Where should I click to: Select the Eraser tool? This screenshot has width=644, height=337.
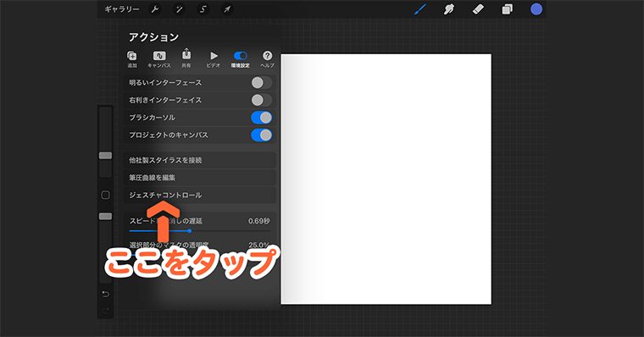click(478, 9)
